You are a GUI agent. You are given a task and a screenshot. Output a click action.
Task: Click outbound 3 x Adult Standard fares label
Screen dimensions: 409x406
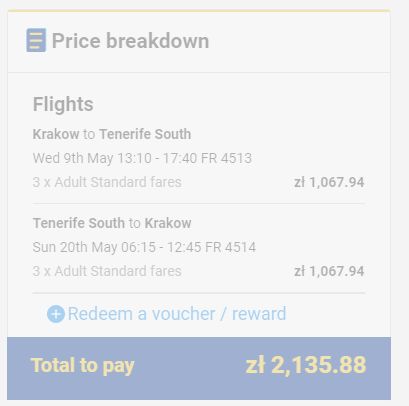[x=107, y=182]
